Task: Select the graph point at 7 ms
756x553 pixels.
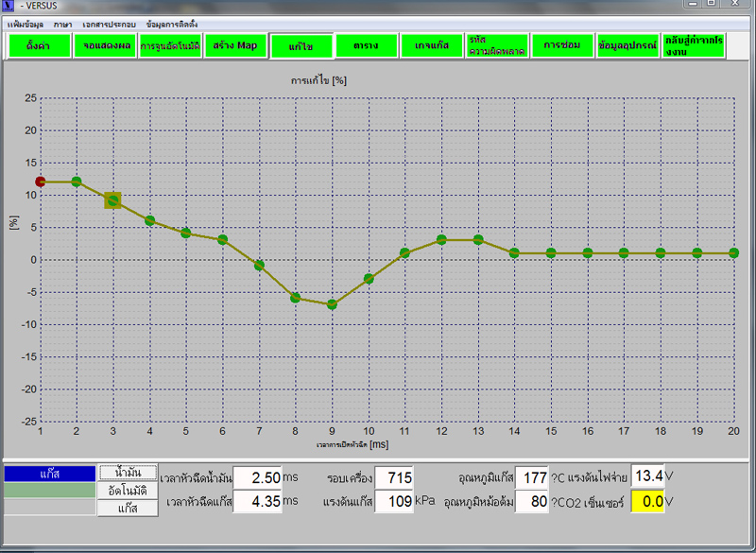Action: click(259, 266)
